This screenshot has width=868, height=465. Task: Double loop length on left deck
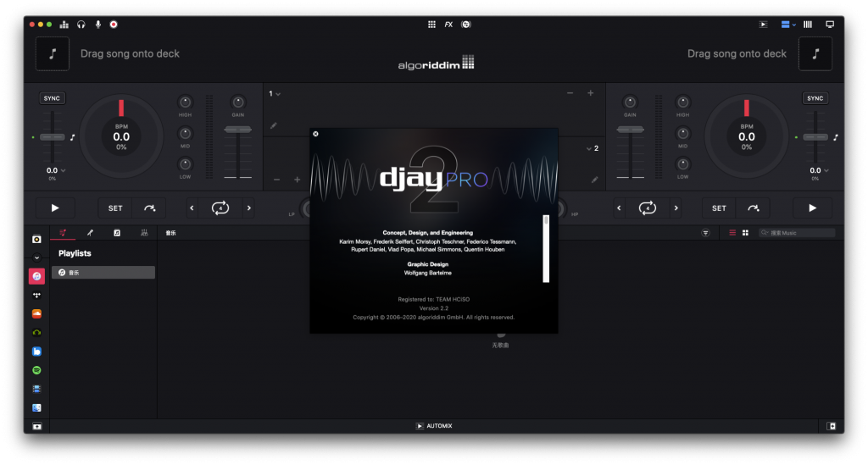(249, 208)
